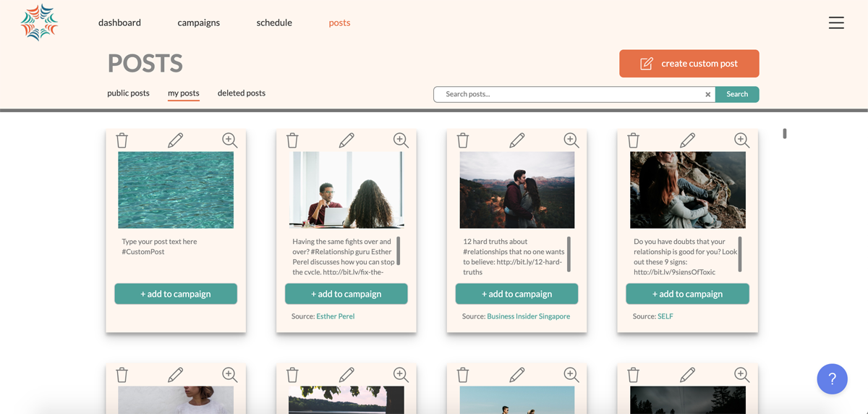This screenshot has height=414, width=868.
Task: Open the hamburger menu
Action: (x=836, y=22)
